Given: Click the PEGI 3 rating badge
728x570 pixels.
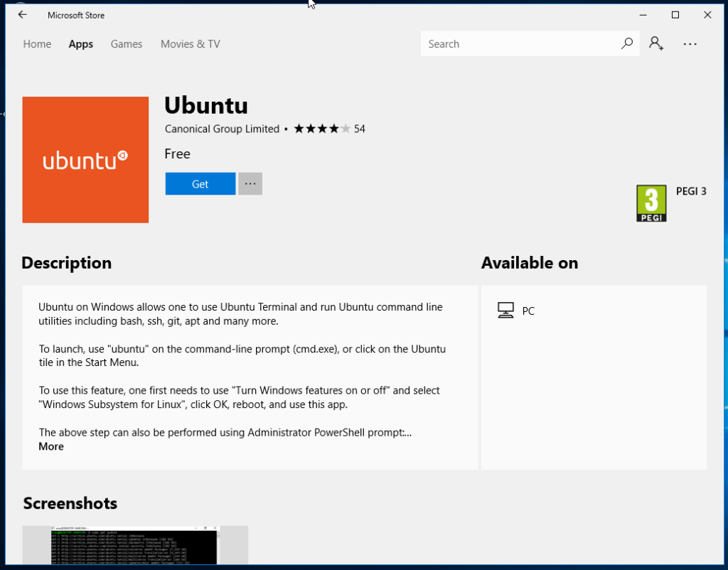Looking at the screenshot, I should pyautogui.click(x=651, y=203).
